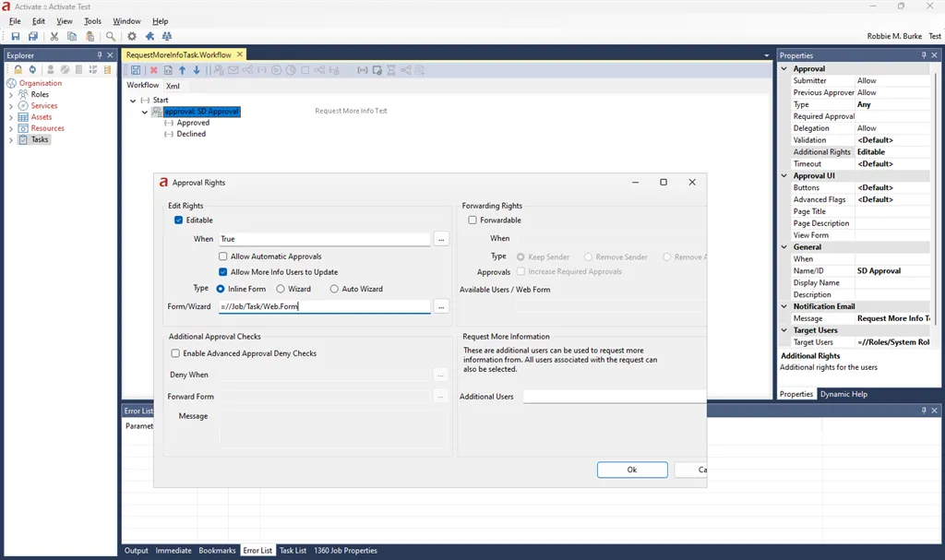Click the red X delete icon in workflow toolbar
945x560 pixels.
tap(154, 70)
